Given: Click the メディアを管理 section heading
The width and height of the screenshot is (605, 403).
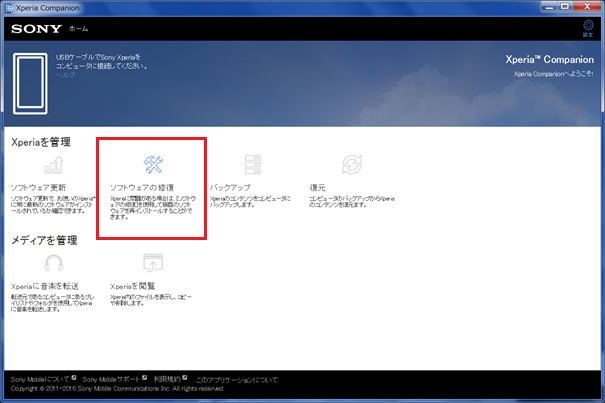Looking at the screenshot, I should point(44,240).
